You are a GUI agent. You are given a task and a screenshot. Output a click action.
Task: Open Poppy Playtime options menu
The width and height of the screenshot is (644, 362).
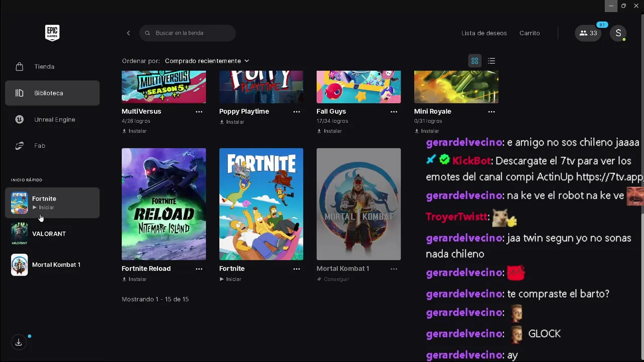(x=296, y=112)
